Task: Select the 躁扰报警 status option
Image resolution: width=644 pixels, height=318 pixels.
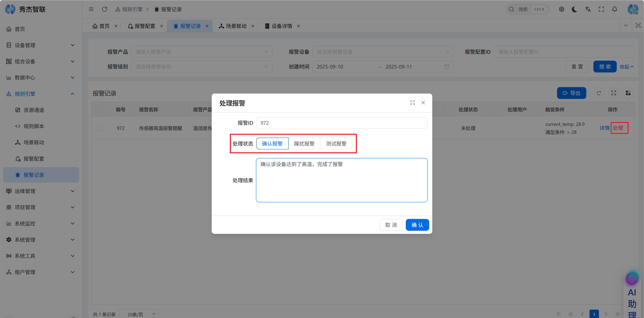Action: point(304,144)
